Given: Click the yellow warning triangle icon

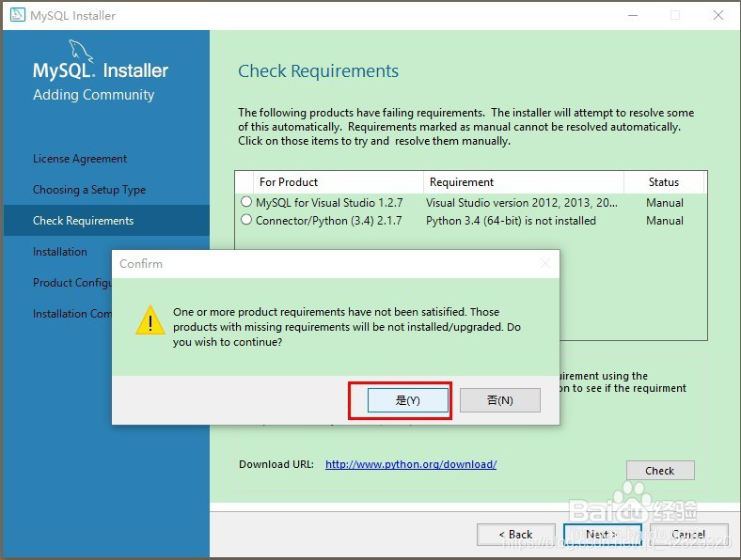Looking at the screenshot, I should click(x=150, y=320).
